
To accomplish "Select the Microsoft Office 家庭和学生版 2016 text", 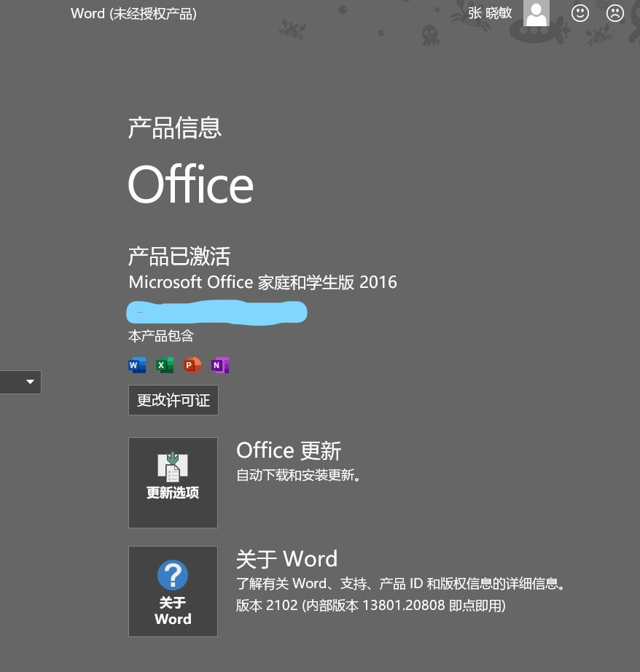I will pyautogui.click(x=262, y=282).
